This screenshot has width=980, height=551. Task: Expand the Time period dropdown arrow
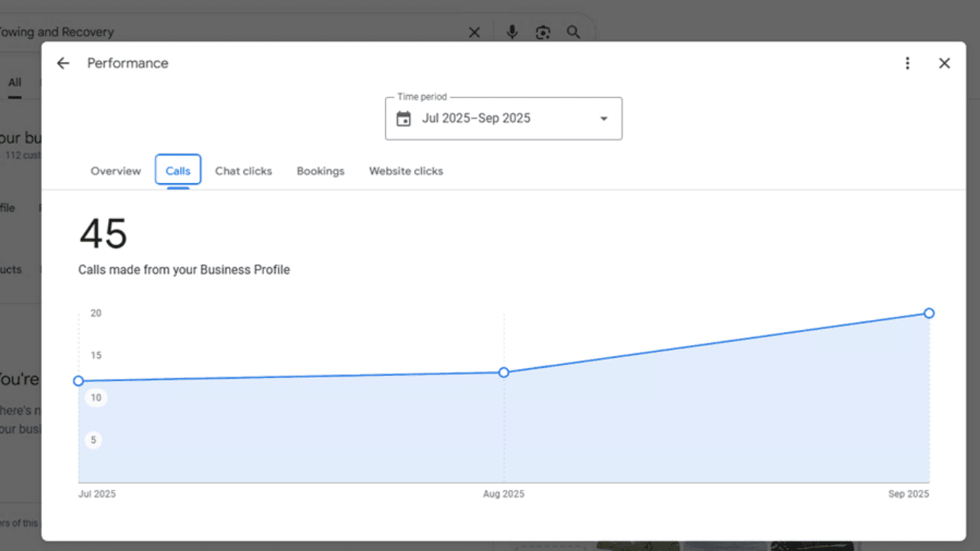click(603, 119)
